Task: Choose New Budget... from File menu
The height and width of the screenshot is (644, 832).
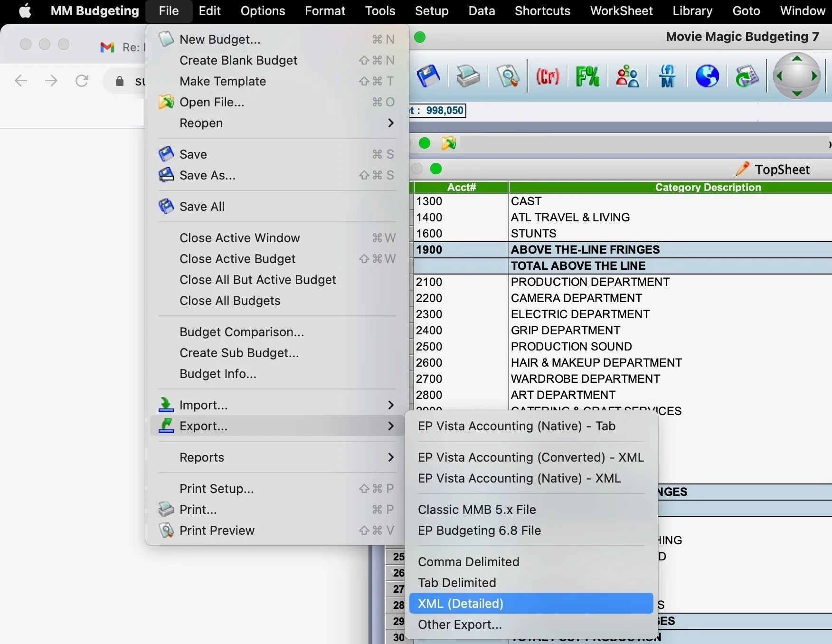Action: point(277,39)
